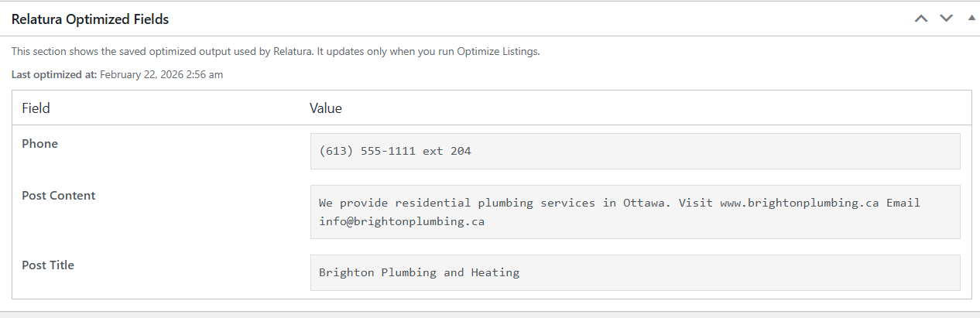Click the Value column header

click(x=326, y=108)
